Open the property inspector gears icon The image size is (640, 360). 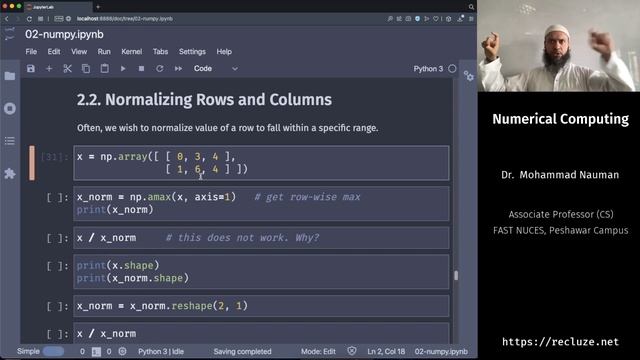pos(469,76)
